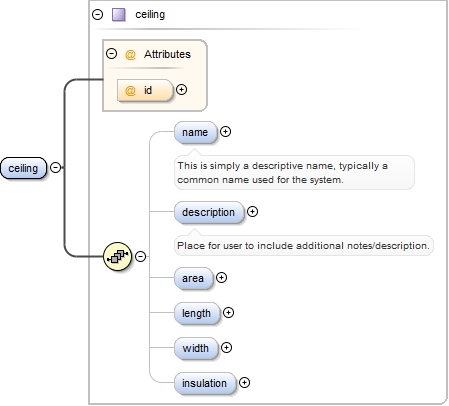Collapse the root ceiling element node
Viewport: 449px width, 406px height.
coord(55,167)
